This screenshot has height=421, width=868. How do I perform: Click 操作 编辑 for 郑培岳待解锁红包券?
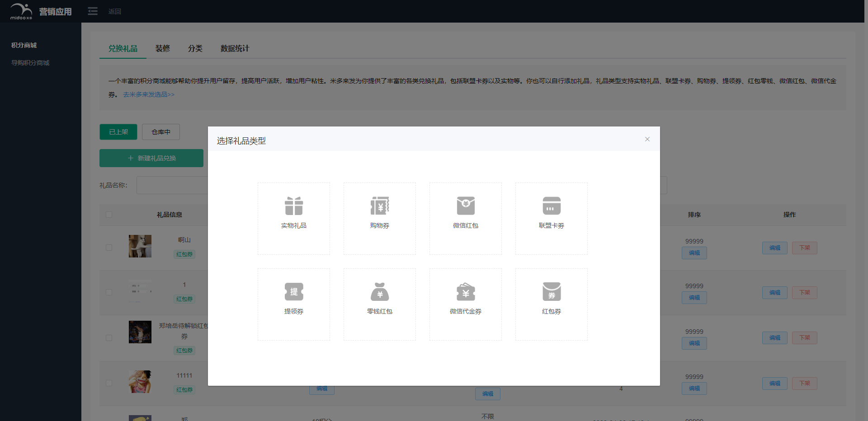pyautogui.click(x=775, y=338)
